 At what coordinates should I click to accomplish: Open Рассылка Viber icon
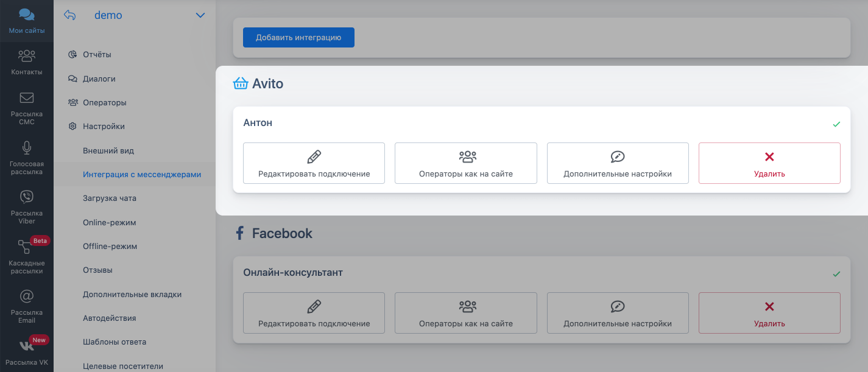(x=26, y=197)
